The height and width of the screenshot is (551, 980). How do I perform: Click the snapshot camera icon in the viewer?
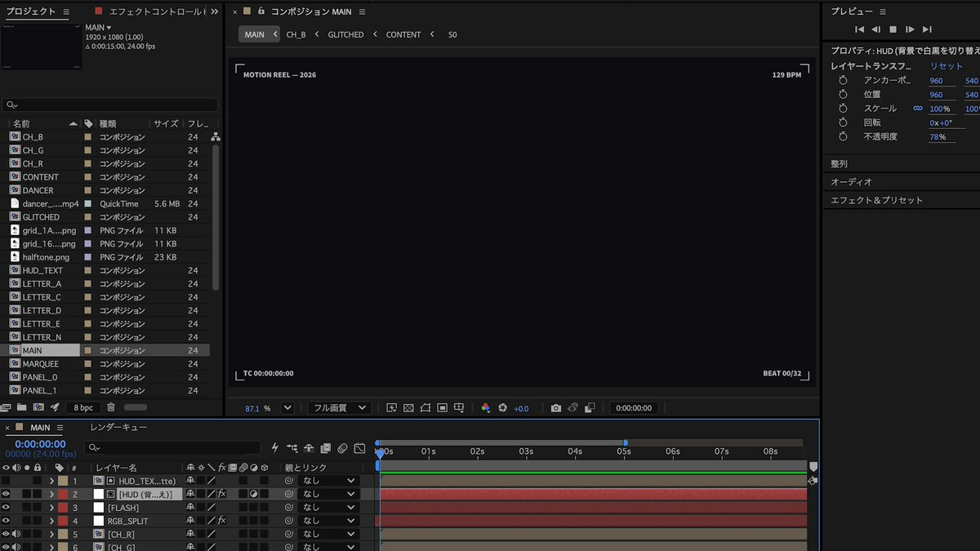pos(556,408)
